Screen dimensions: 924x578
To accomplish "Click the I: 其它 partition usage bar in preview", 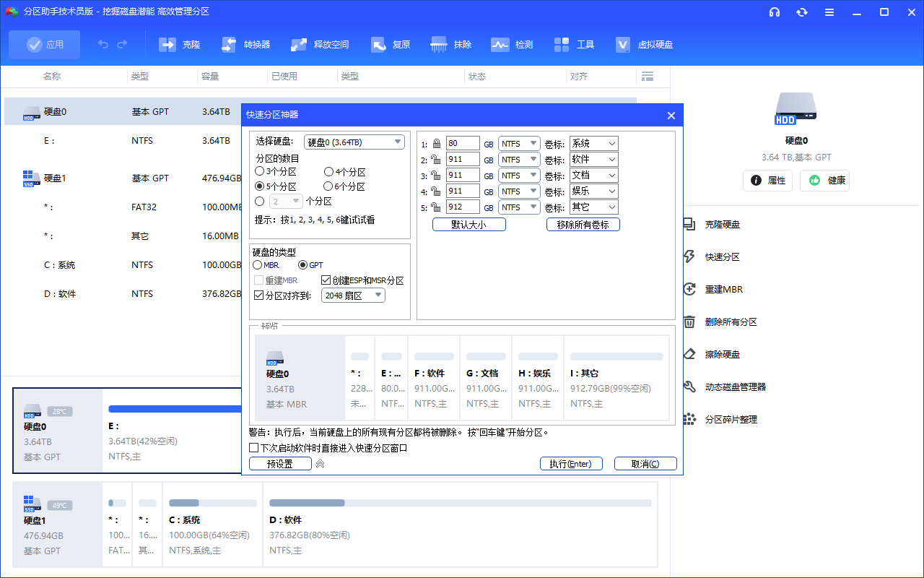I will pos(616,357).
